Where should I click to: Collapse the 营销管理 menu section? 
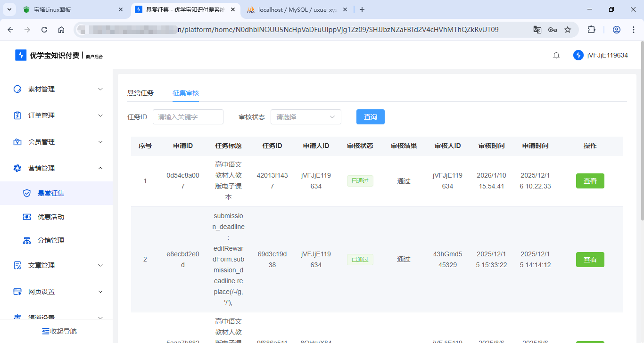point(100,168)
